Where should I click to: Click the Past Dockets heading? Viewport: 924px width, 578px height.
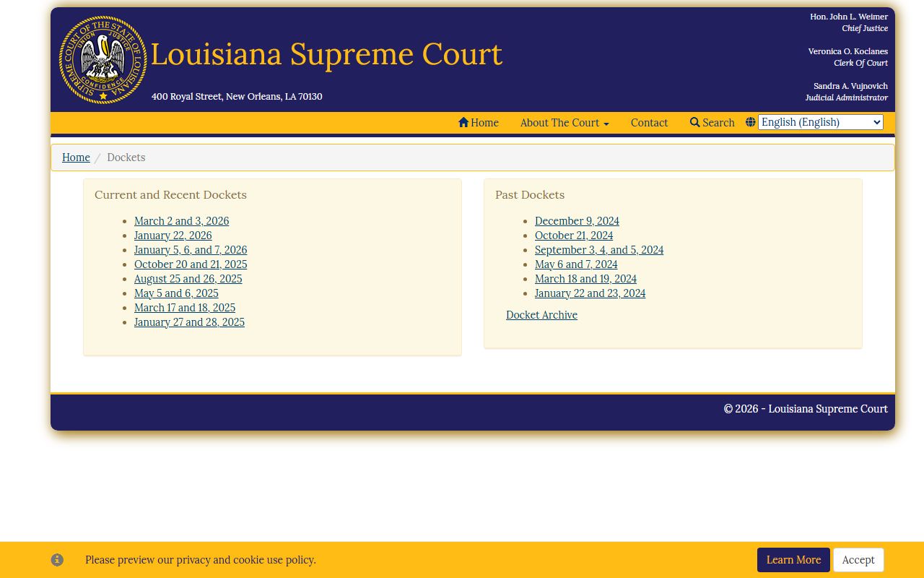530,195
